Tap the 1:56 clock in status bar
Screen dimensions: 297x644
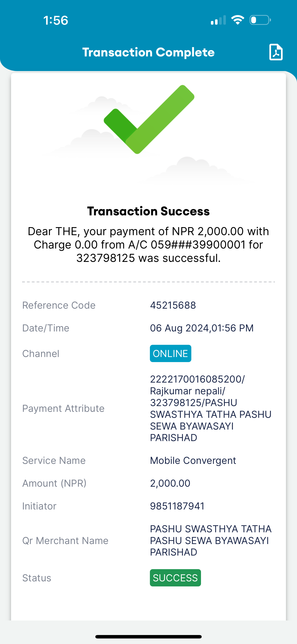click(55, 20)
